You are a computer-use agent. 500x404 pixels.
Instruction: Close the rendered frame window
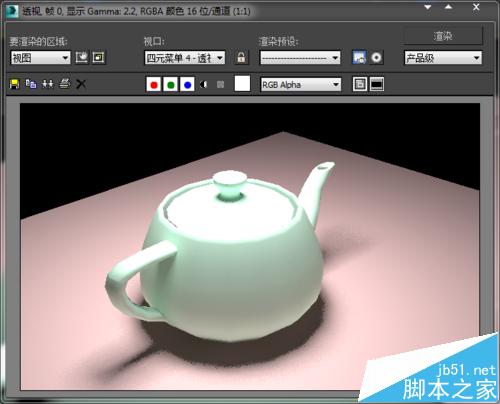[x=476, y=7]
